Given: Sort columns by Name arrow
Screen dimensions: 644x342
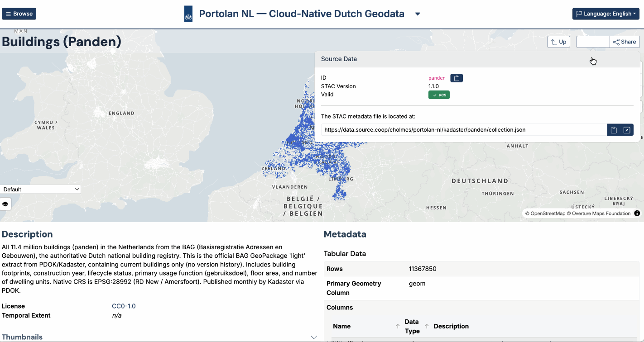Looking at the screenshot, I should 398,326.
